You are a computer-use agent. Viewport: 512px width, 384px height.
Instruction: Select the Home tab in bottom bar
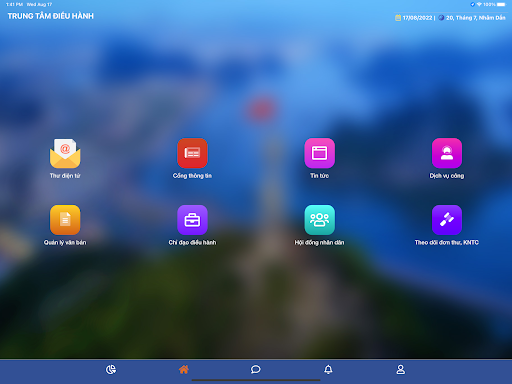[x=184, y=369]
